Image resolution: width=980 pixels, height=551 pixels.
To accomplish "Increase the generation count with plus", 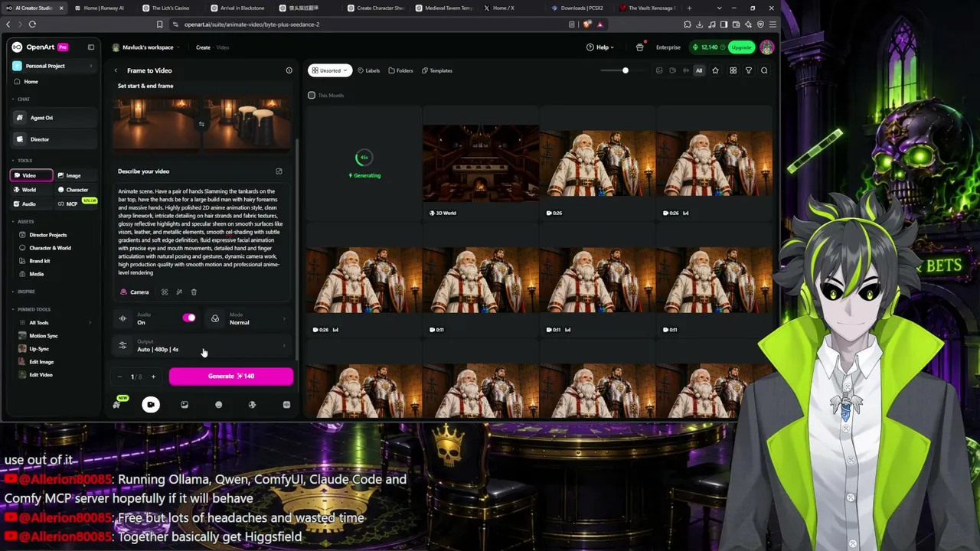I will [153, 377].
